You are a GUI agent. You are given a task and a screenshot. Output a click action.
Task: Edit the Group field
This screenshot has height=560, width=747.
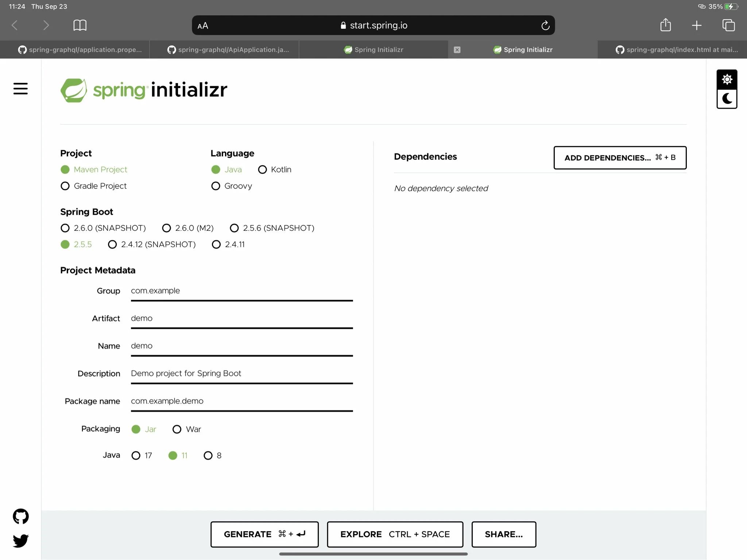point(242,291)
